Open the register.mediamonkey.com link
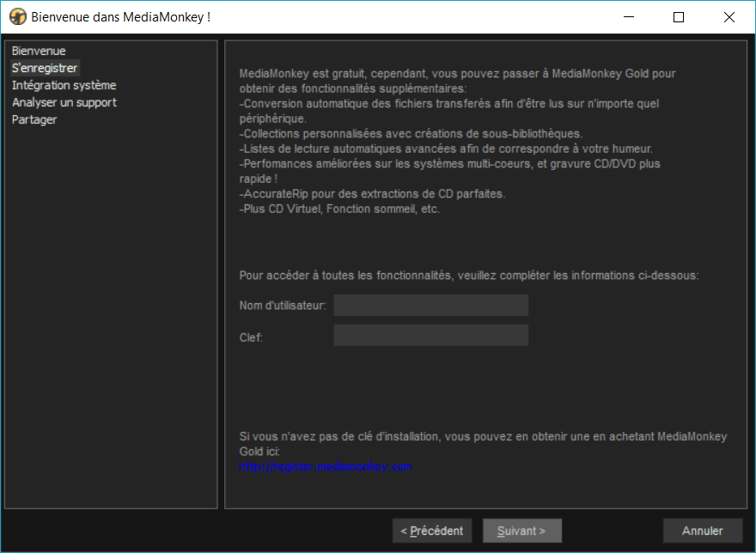Screen dimensions: 756x553 pos(326,466)
